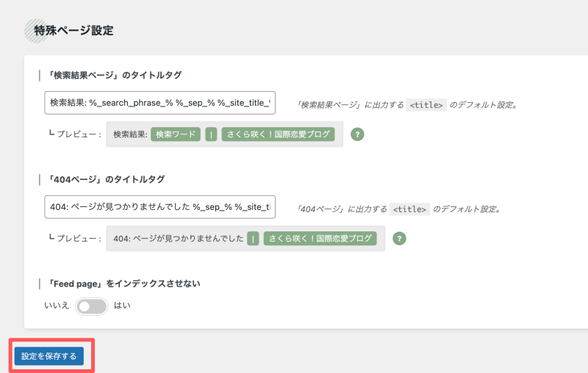Click separator tag in 404 preview
Screen dimensions: 588x373
(x=253, y=238)
